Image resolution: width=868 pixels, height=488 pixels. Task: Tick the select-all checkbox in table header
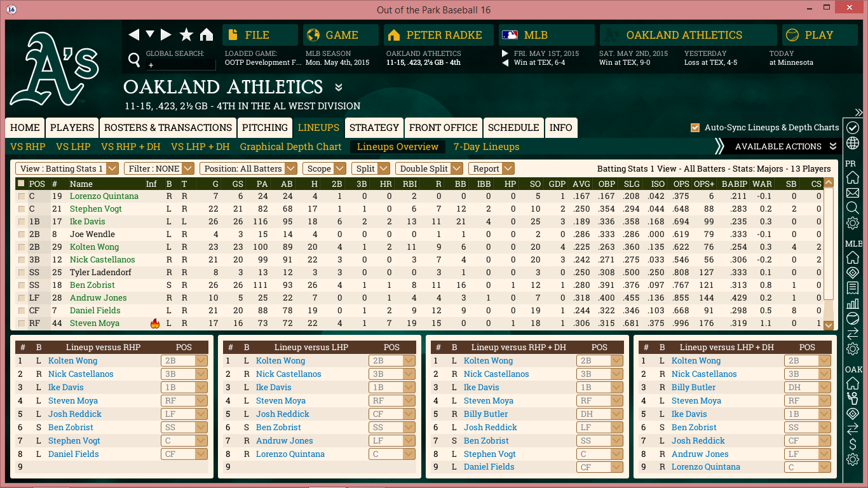point(22,184)
